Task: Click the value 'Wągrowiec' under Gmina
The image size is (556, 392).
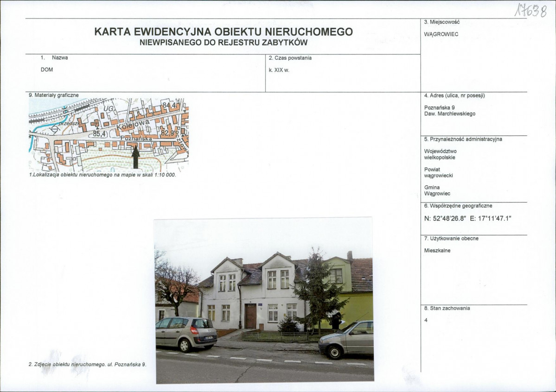Action: (437, 194)
